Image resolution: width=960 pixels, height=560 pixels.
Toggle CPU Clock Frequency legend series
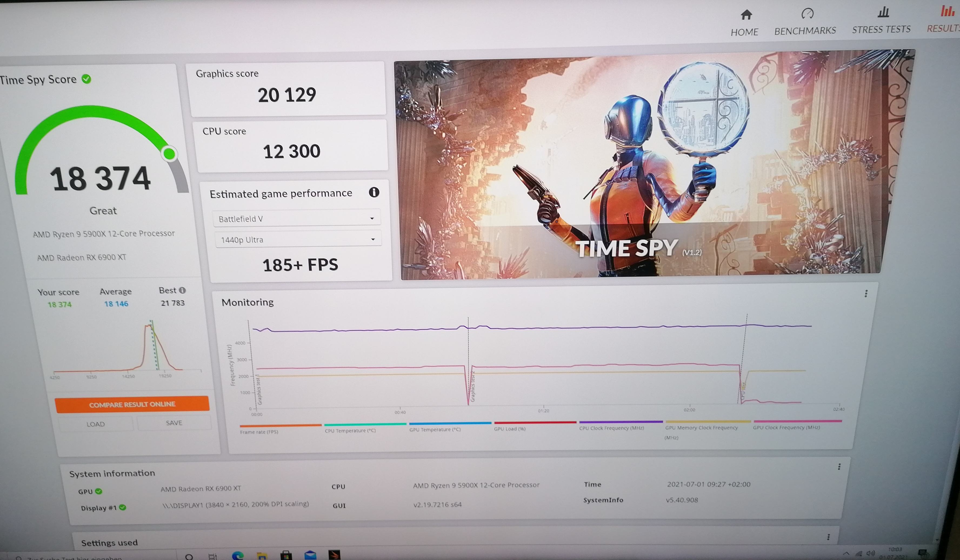(x=621, y=425)
